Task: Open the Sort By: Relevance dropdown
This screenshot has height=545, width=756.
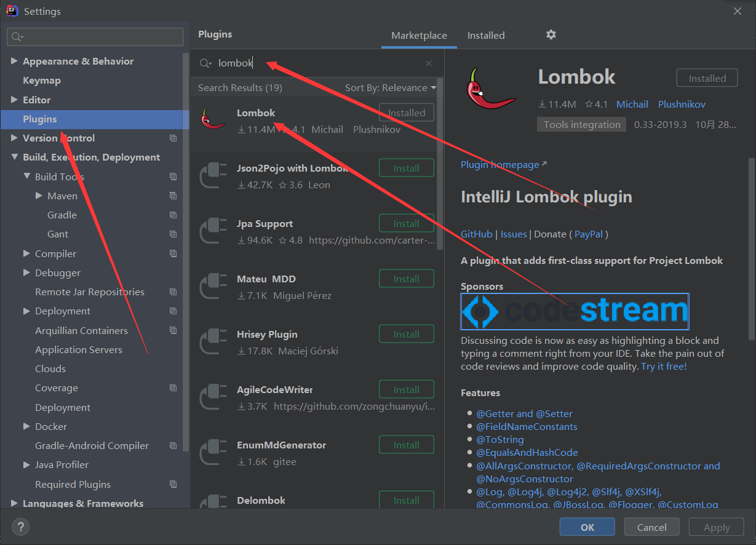Action: click(391, 88)
